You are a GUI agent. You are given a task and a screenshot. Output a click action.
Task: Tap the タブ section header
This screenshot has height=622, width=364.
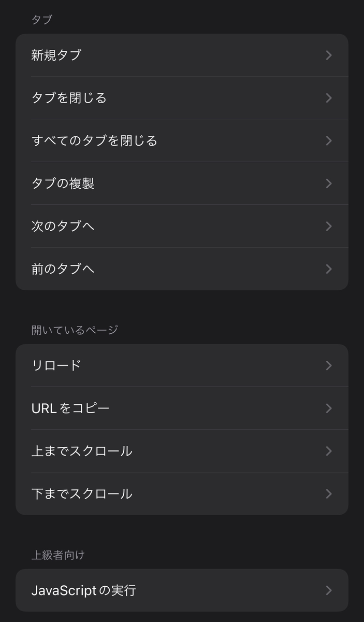38,19
